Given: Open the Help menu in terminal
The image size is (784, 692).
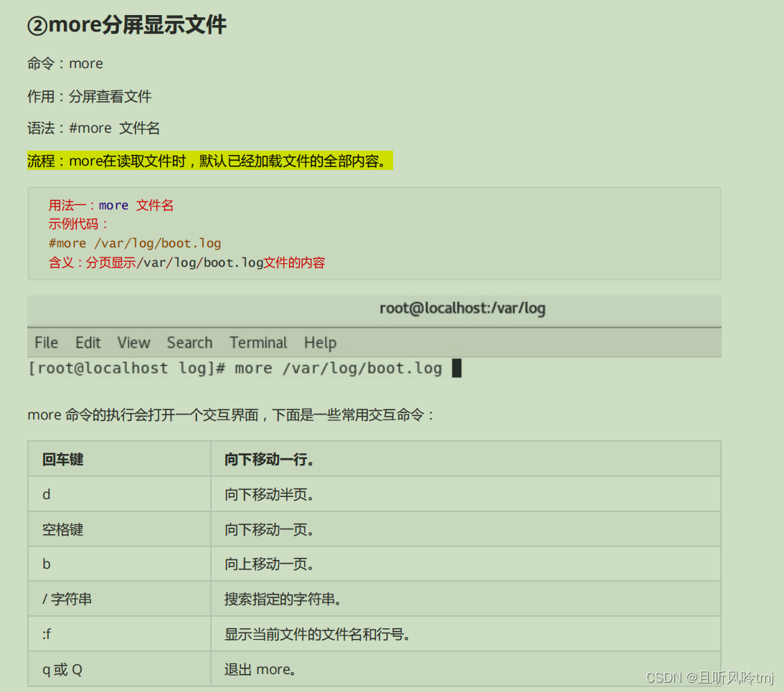Looking at the screenshot, I should click(320, 343).
